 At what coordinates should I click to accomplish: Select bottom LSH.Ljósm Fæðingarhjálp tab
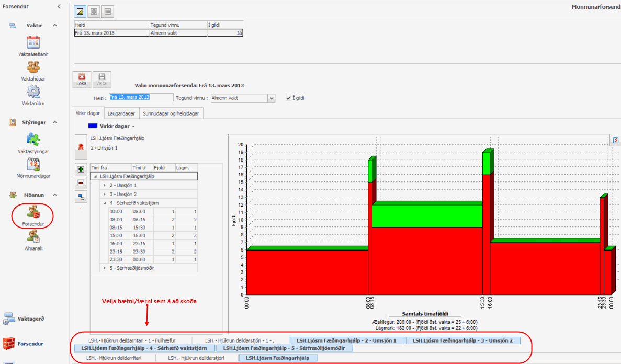278,358
